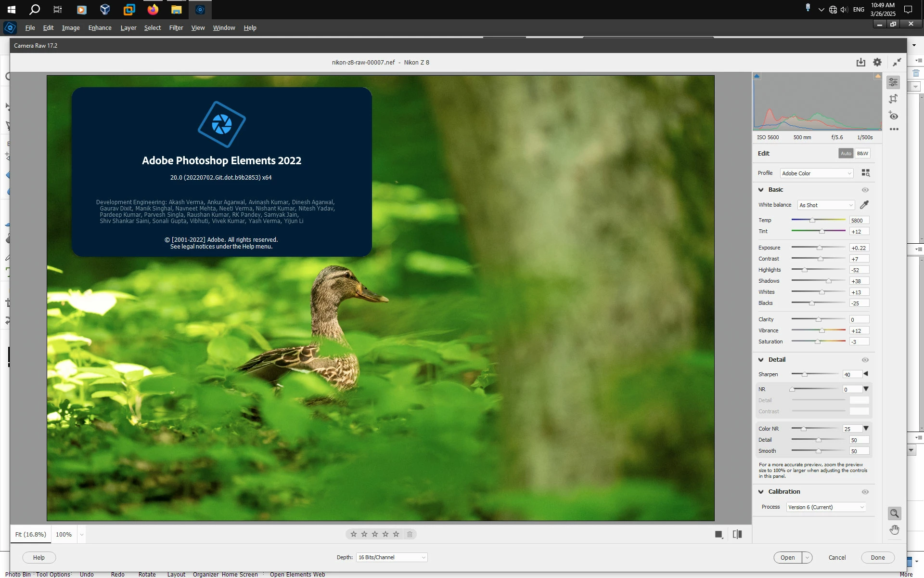Viewport: 924px width, 578px height.
Task: Select the Red Eye Removal tool
Action: pyautogui.click(x=893, y=116)
